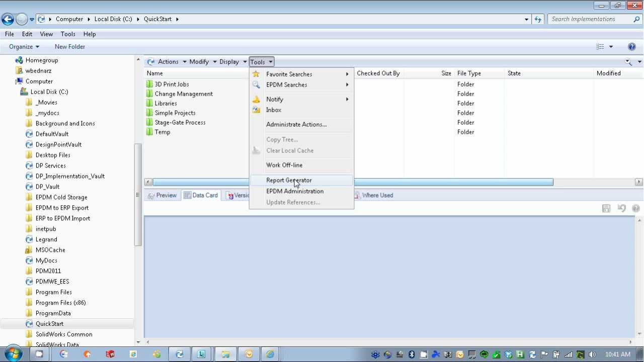Sort by Checked Out By column
The image size is (644, 362).
(378, 73)
